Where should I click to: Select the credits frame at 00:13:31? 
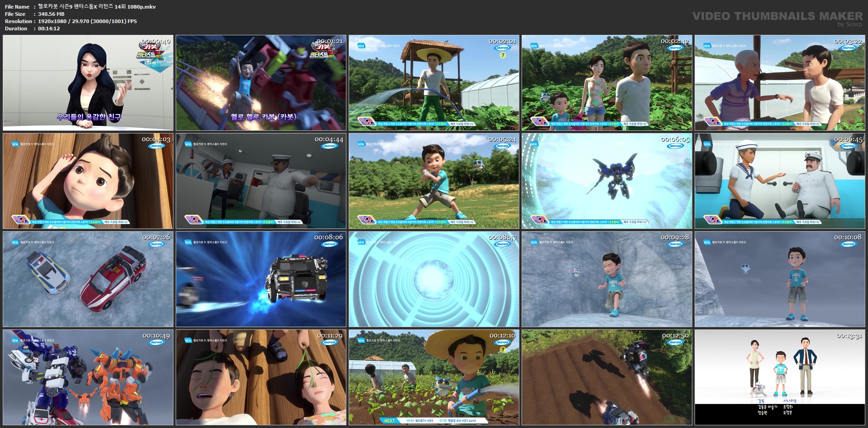click(x=780, y=377)
